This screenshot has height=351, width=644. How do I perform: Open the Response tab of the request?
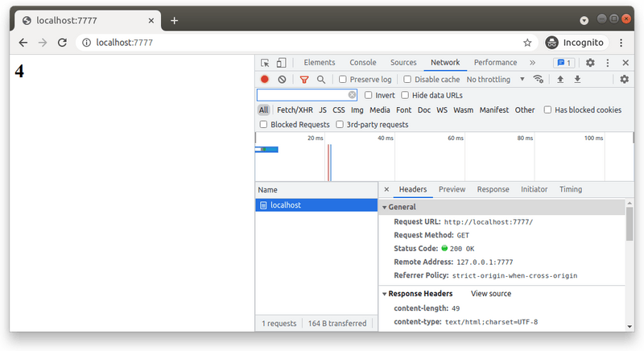pos(493,189)
